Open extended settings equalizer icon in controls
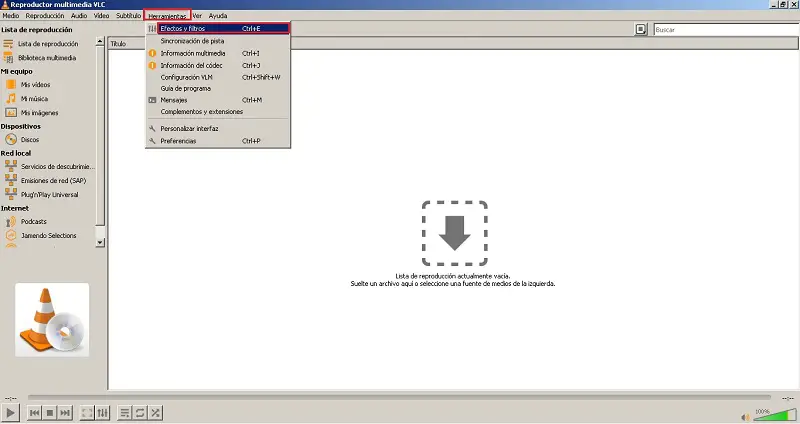 [103, 413]
